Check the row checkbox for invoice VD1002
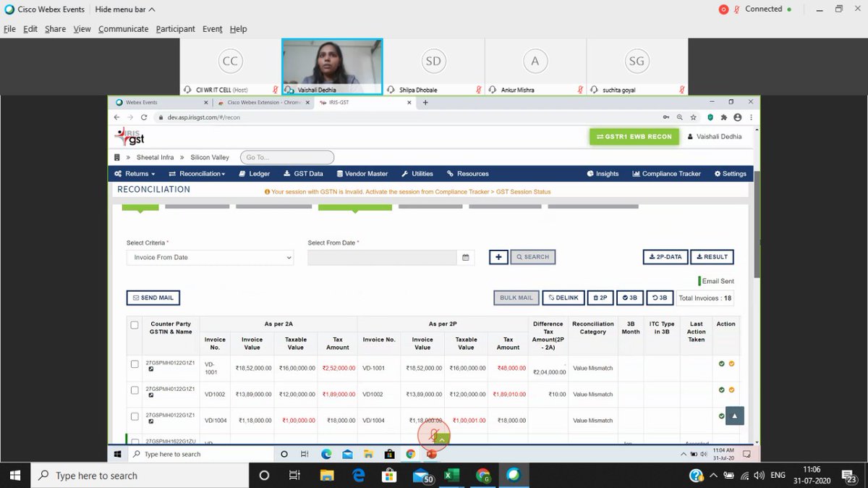The height and width of the screenshot is (488, 868). 135,390
